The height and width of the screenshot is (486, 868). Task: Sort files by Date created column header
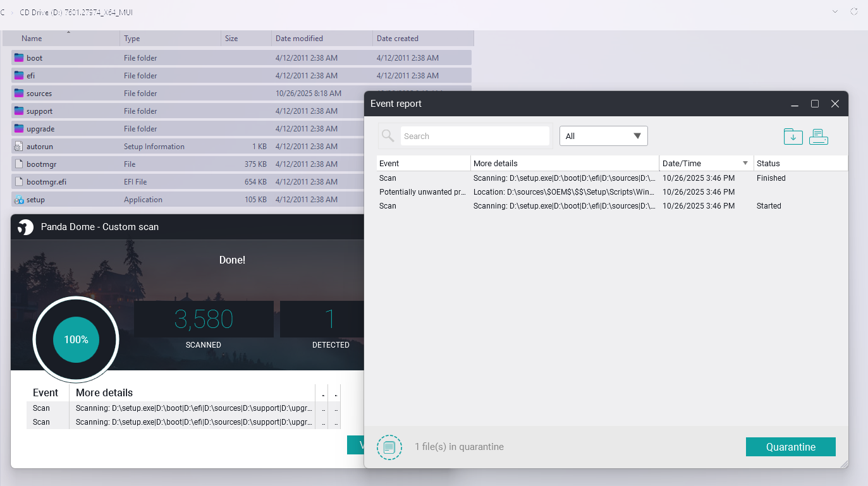click(x=423, y=39)
